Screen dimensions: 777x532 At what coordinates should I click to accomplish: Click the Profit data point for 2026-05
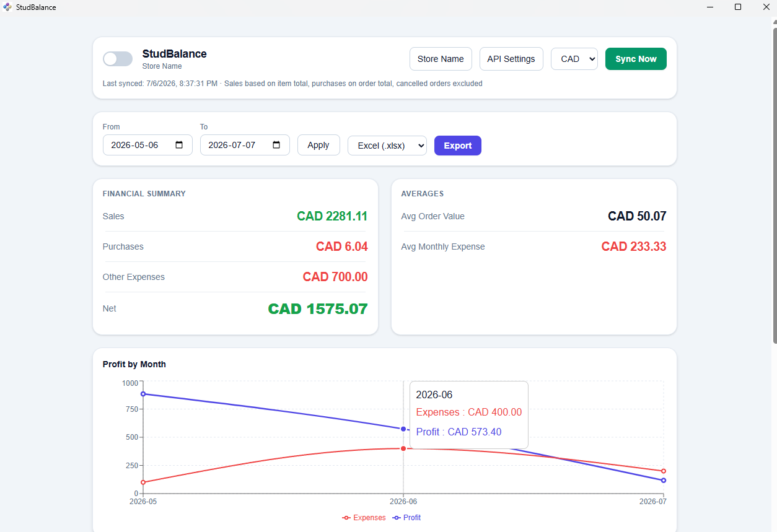click(x=143, y=394)
